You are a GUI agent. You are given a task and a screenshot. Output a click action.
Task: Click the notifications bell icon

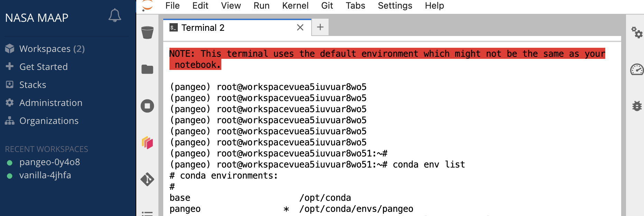(x=115, y=15)
